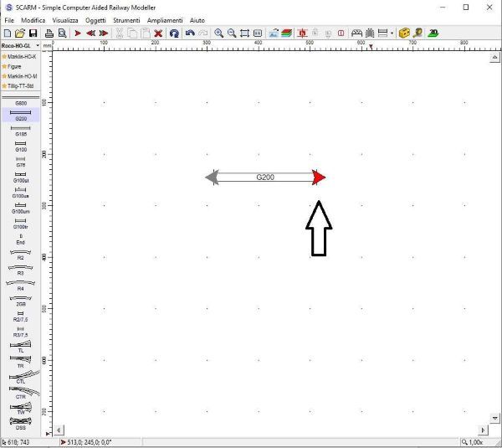Open the print dialog via printer icon

click(49, 33)
